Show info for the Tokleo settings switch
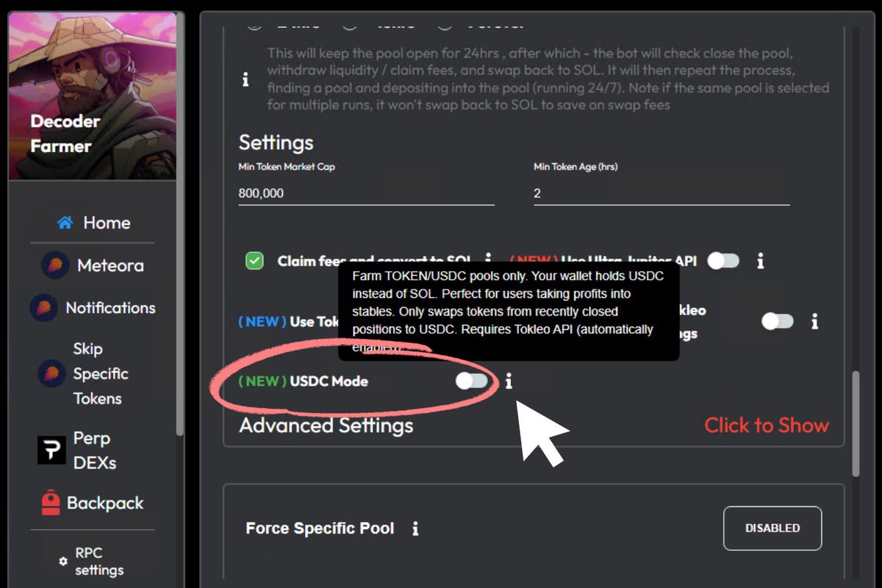Screen dimensions: 882x588 814,321
